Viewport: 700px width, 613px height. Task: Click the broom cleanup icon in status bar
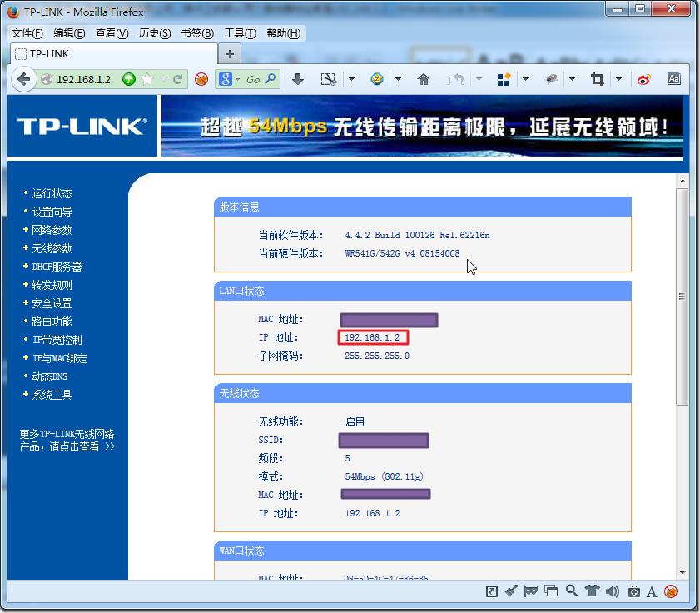coord(511,591)
